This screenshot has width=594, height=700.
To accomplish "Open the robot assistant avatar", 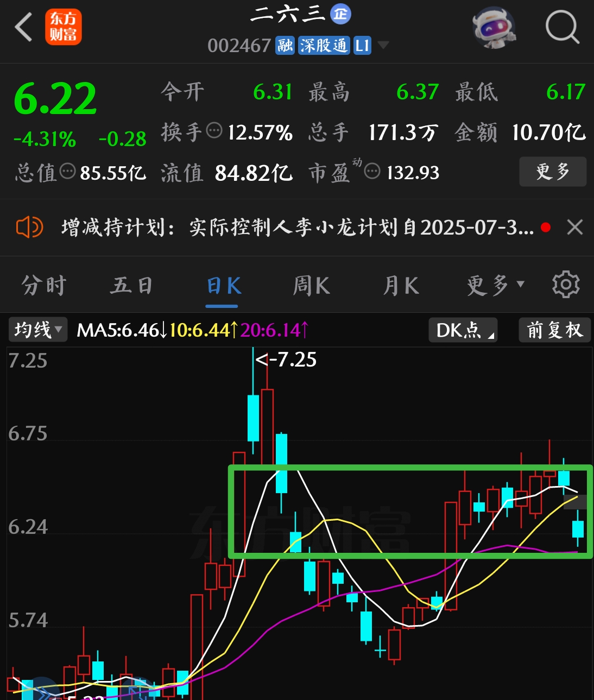I will point(494,27).
